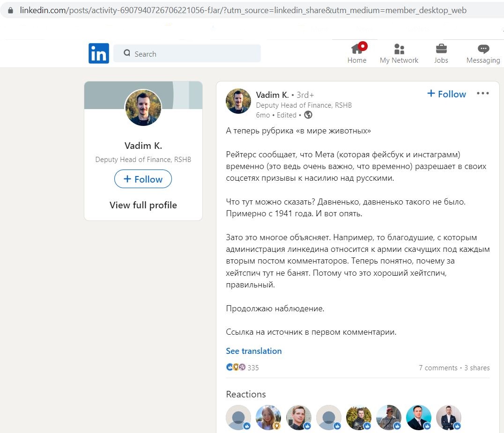Click the search input field
The width and height of the screenshot is (504, 433).
coord(187,53)
